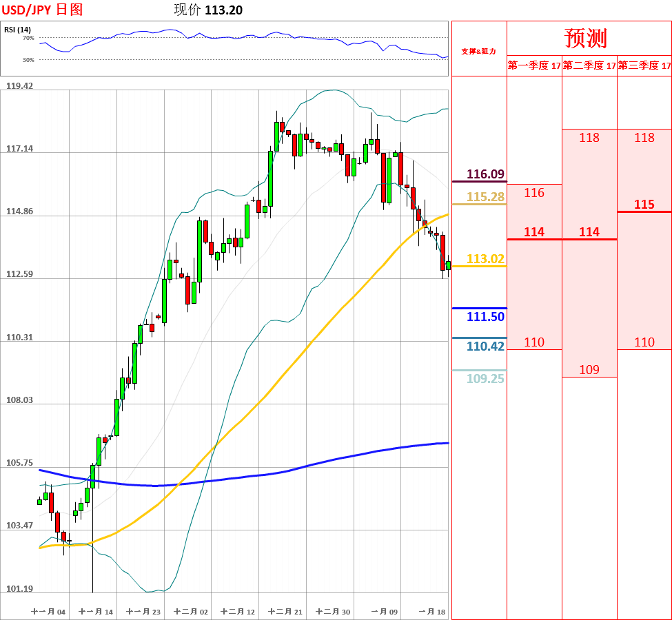
Task: Click 110 in the third quarter column
Action: [x=644, y=342]
